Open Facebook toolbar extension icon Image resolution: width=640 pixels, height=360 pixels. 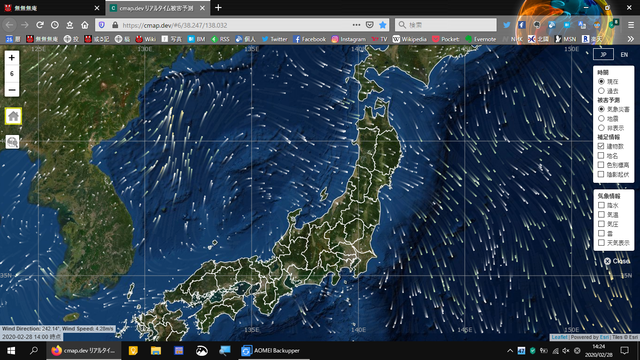click(522, 25)
